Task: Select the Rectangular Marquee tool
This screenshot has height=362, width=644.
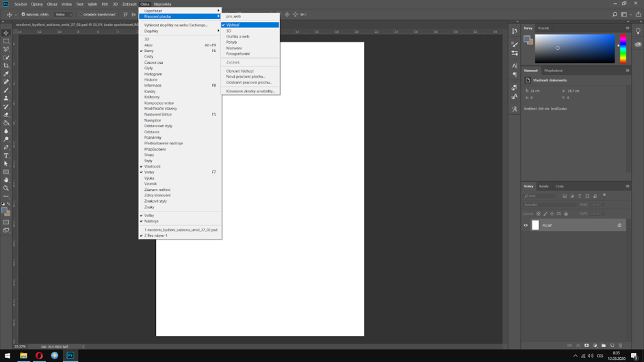Action: click(6, 41)
